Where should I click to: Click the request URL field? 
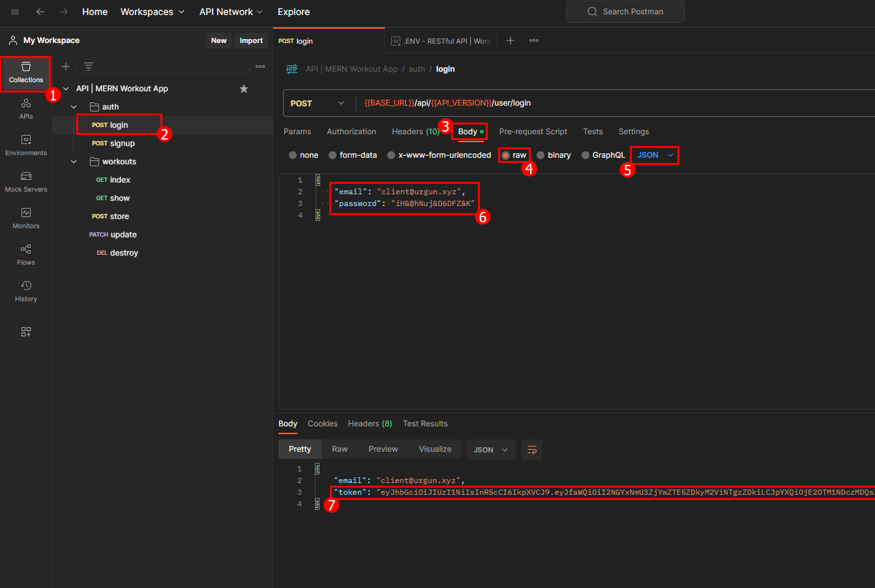[615, 103]
